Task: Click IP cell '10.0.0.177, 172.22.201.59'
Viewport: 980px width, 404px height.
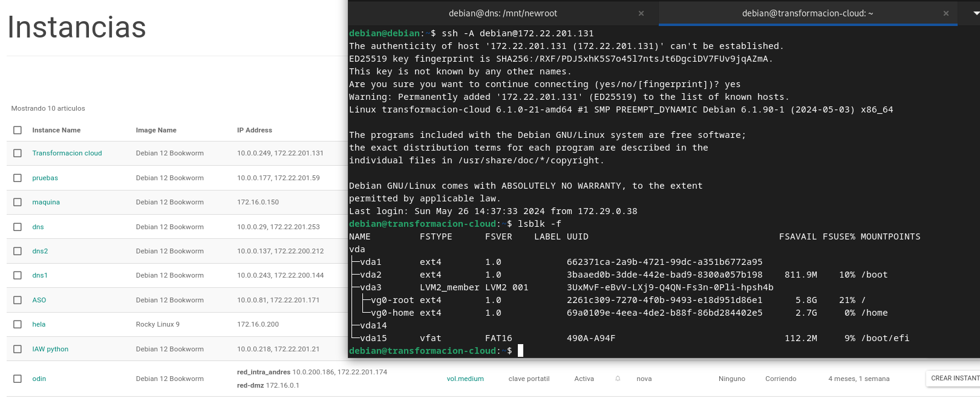Action: [x=278, y=178]
